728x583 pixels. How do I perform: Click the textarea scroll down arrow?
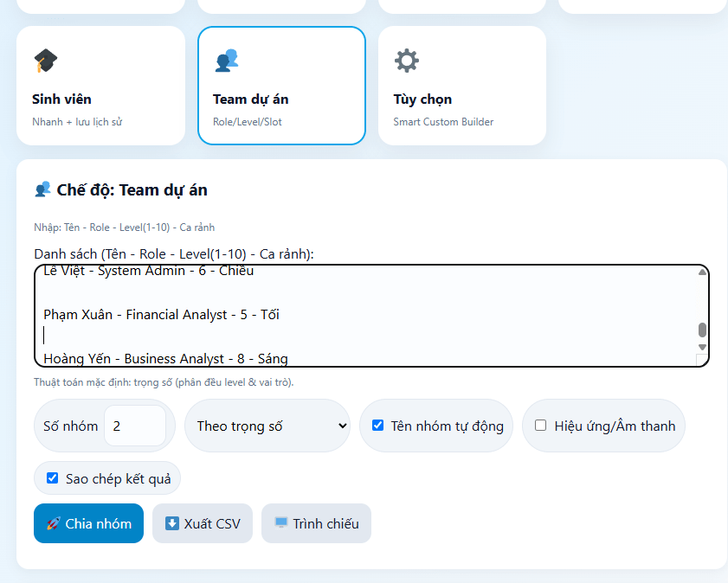pyautogui.click(x=702, y=347)
